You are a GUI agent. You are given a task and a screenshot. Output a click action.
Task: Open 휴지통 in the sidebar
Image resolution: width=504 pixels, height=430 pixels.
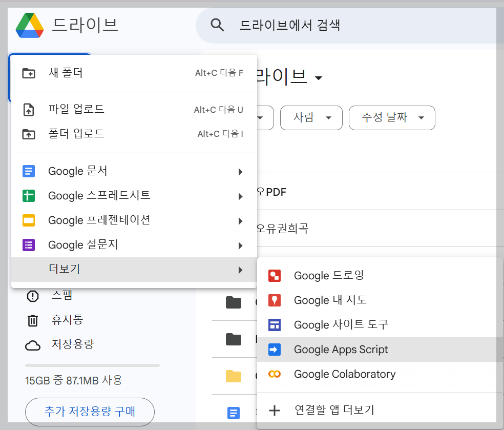pyautogui.click(x=67, y=320)
